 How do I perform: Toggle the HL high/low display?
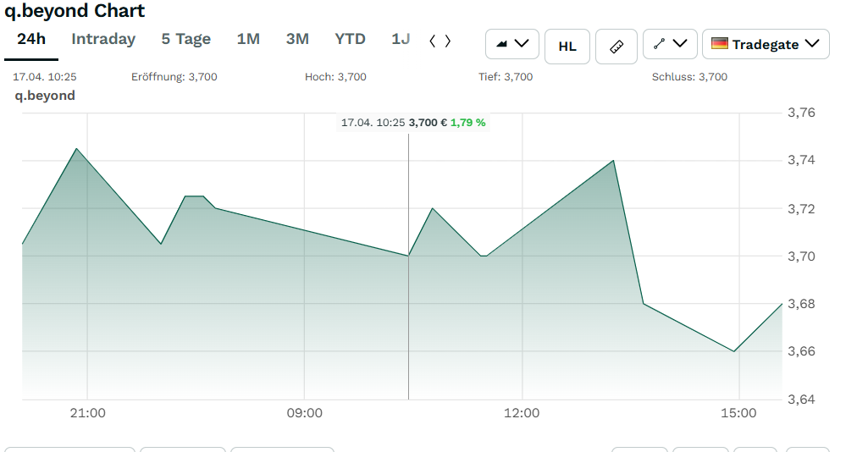click(567, 46)
